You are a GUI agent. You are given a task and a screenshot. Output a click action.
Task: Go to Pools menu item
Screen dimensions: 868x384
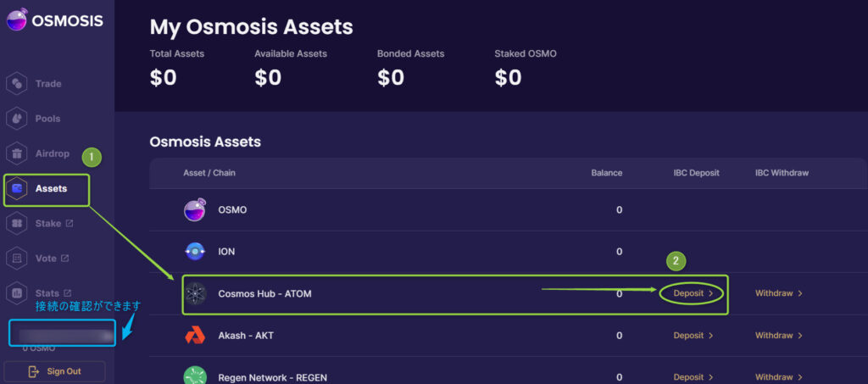47,119
